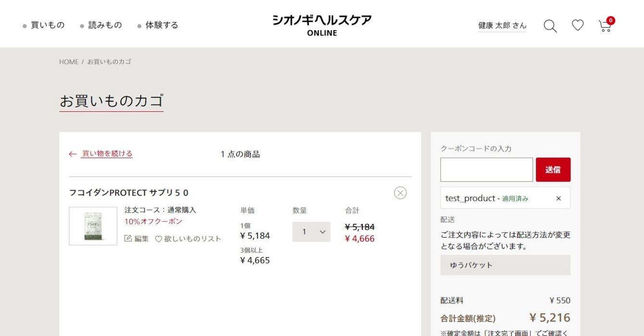Click the 送信 coupon submit button
Screen dimensions: 644x336
click(553, 169)
